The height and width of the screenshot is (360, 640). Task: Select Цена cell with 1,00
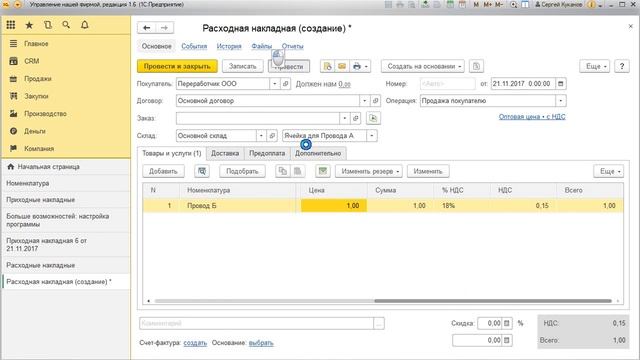(333, 206)
